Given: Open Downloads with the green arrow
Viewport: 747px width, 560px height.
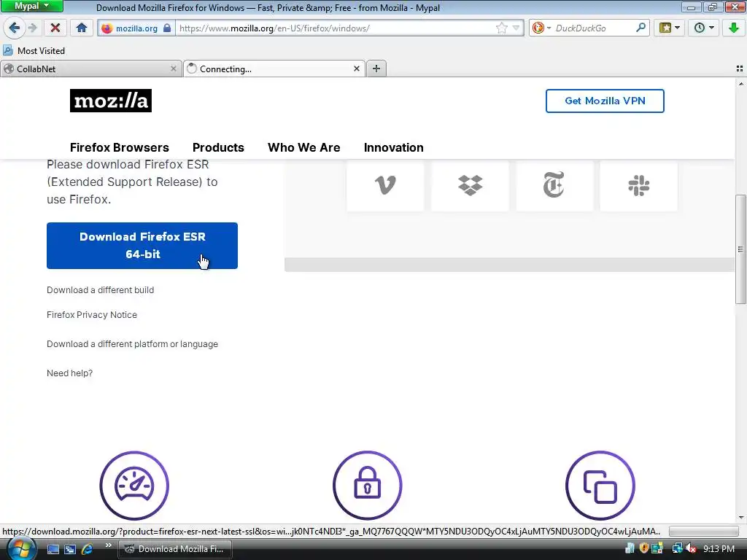Looking at the screenshot, I should pos(734,28).
